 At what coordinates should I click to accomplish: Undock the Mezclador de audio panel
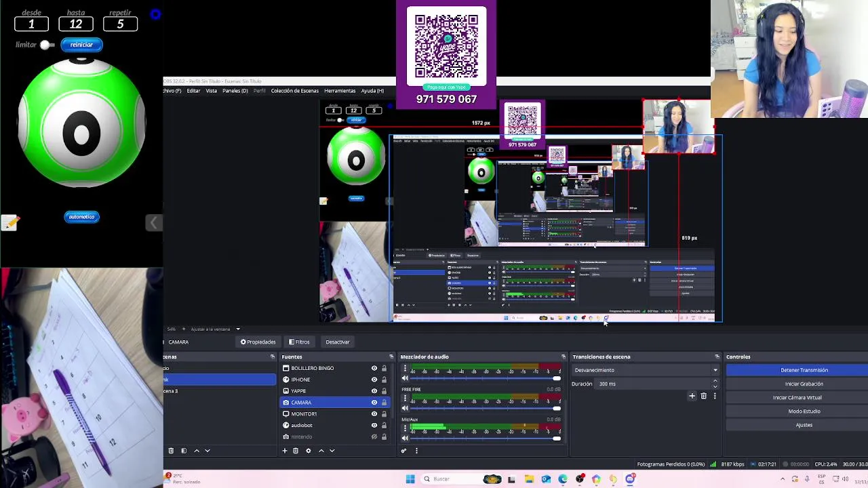coord(563,357)
